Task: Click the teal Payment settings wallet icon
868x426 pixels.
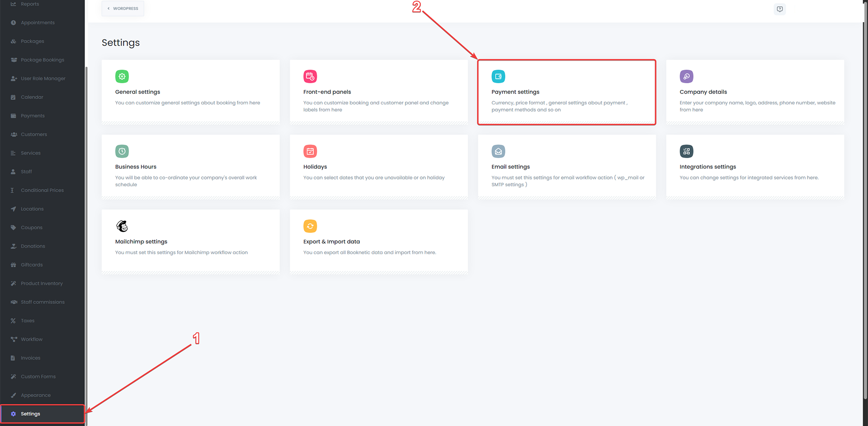Action: coord(498,76)
